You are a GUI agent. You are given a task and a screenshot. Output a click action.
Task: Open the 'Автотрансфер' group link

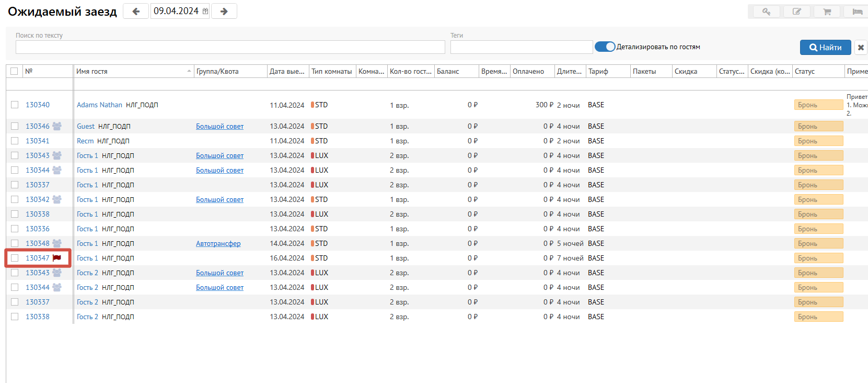(x=218, y=243)
